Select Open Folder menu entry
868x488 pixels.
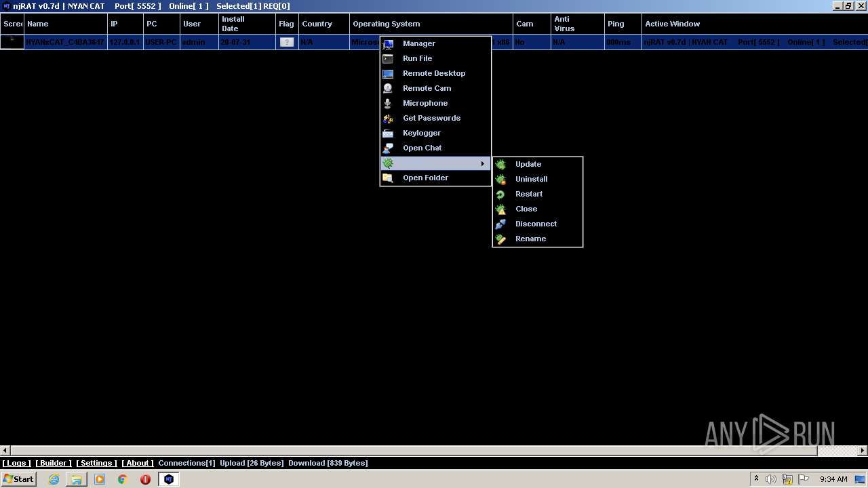[435, 178]
